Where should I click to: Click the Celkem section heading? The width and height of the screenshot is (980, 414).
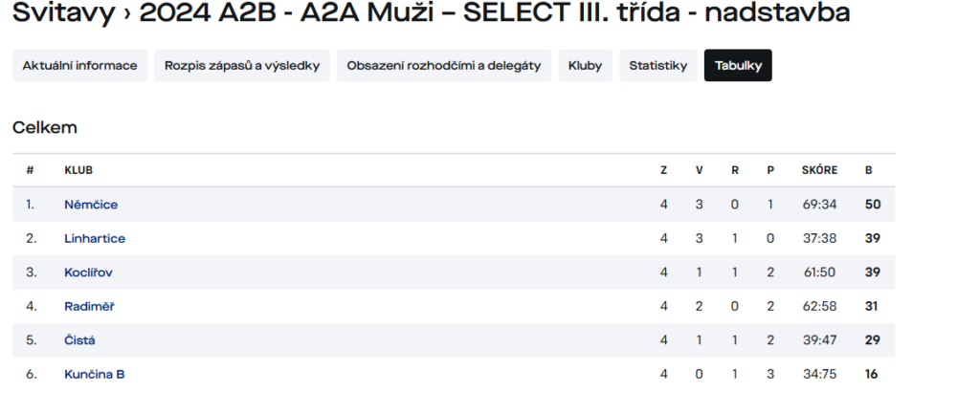click(x=45, y=127)
